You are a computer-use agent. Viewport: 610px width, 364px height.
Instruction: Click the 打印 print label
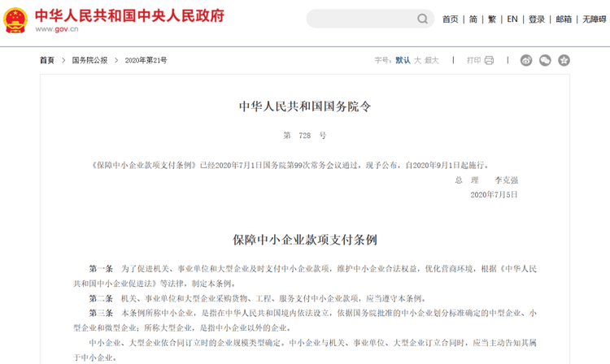pyautogui.click(x=474, y=60)
